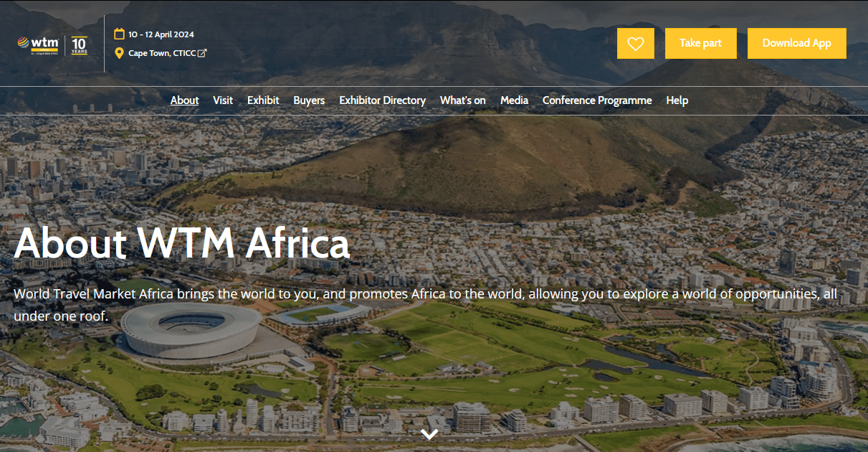The height and width of the screenshot is (452, 868).
Task: Add to favorites with the heart button
Action: click(635, 44)
